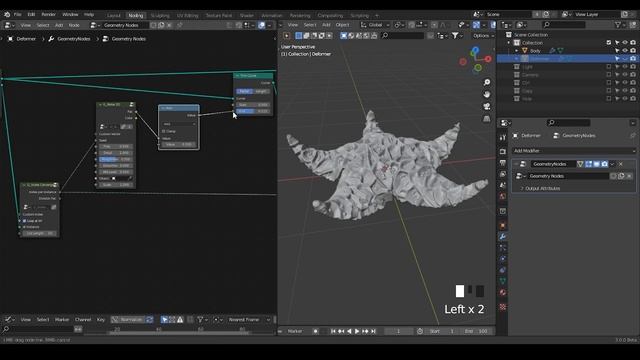Expand the Output Attributes panel
The width and height of the screenshot is (640, 360).
pyautogui.click(x=540, y=189)
